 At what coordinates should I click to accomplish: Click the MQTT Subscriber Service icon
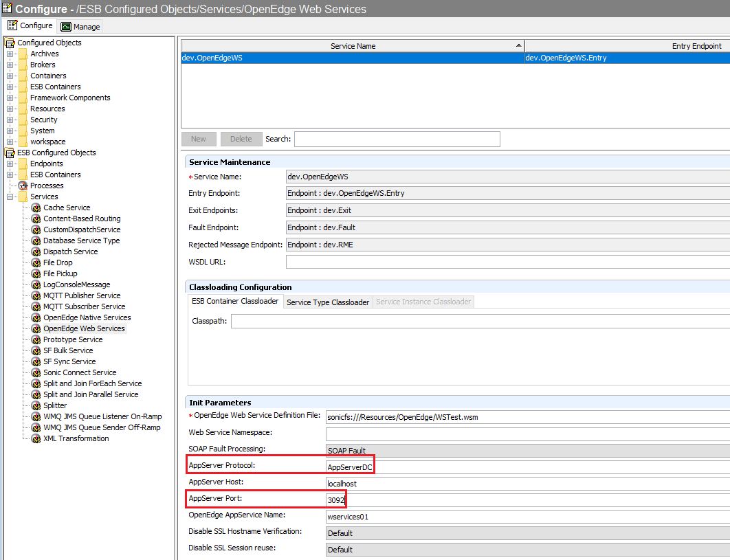click(x=36, y=306)
